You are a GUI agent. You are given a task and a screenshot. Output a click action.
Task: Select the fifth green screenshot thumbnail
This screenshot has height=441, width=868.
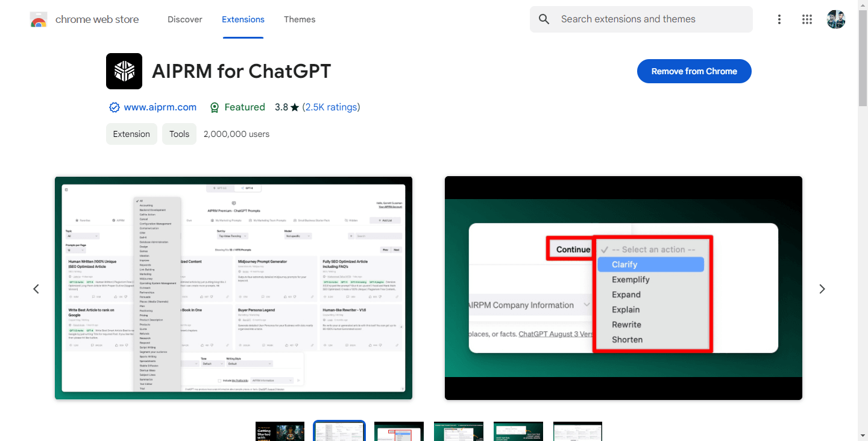tap(518, 431)
